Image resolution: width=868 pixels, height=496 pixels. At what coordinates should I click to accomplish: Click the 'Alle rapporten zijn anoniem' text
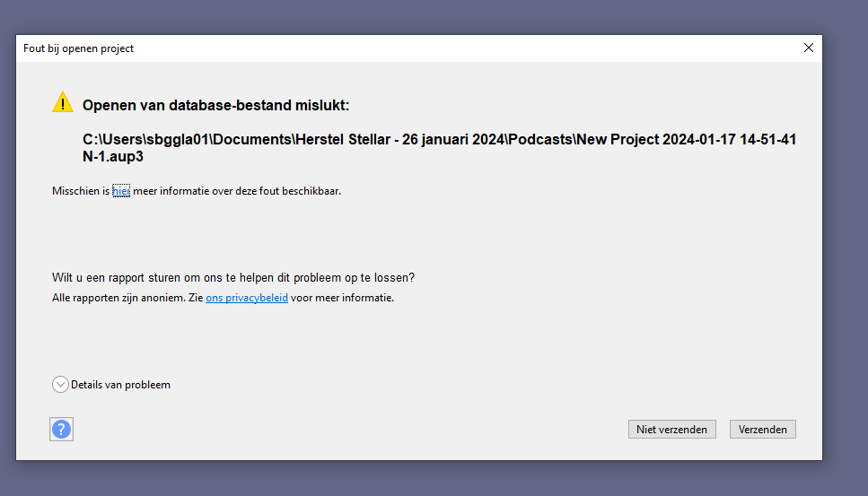[127, 298]
